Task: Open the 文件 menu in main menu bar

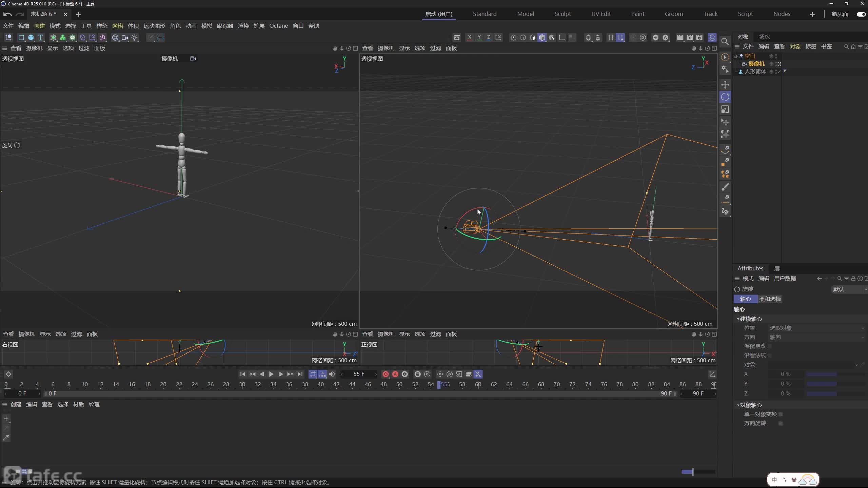Action: tap(8, 26)
